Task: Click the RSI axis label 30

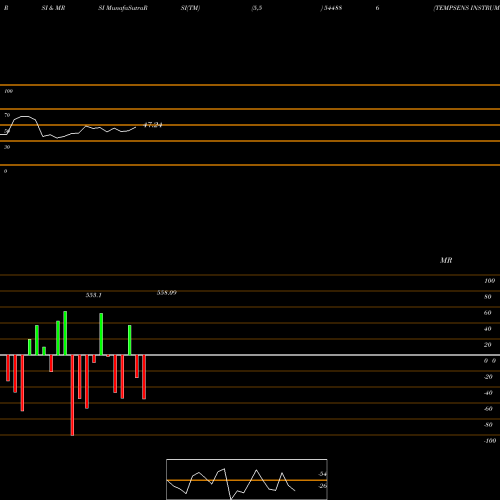Action: (7, 147)
